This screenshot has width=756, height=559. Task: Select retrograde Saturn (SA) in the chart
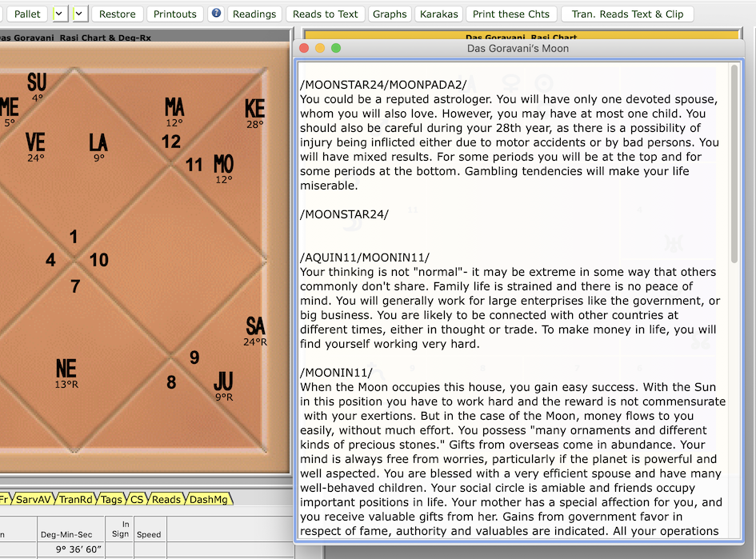(x=255, y=327)
